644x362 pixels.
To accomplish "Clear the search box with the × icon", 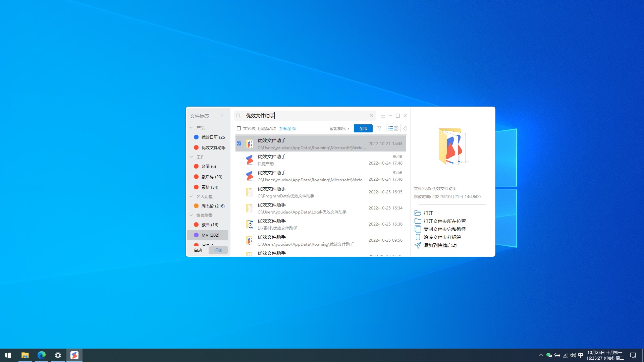I will [371, 115].
